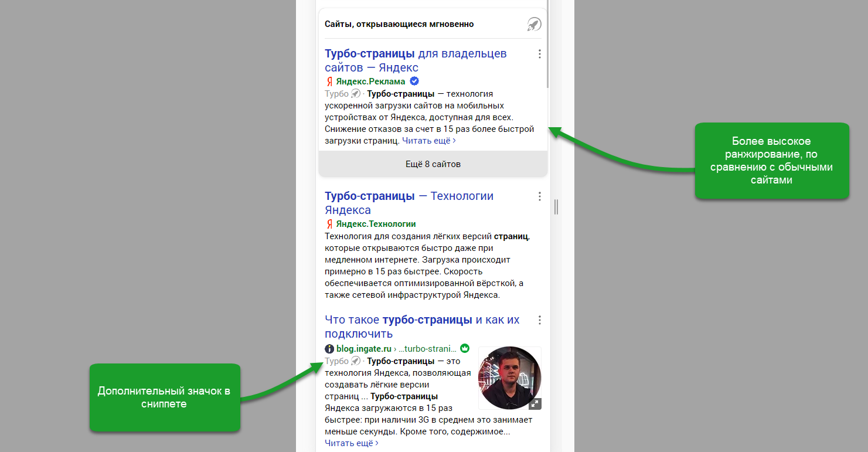
Task: Expand 'Читать ещё' in the blog.ingate.ru snippet
Action: coord(352,443)
